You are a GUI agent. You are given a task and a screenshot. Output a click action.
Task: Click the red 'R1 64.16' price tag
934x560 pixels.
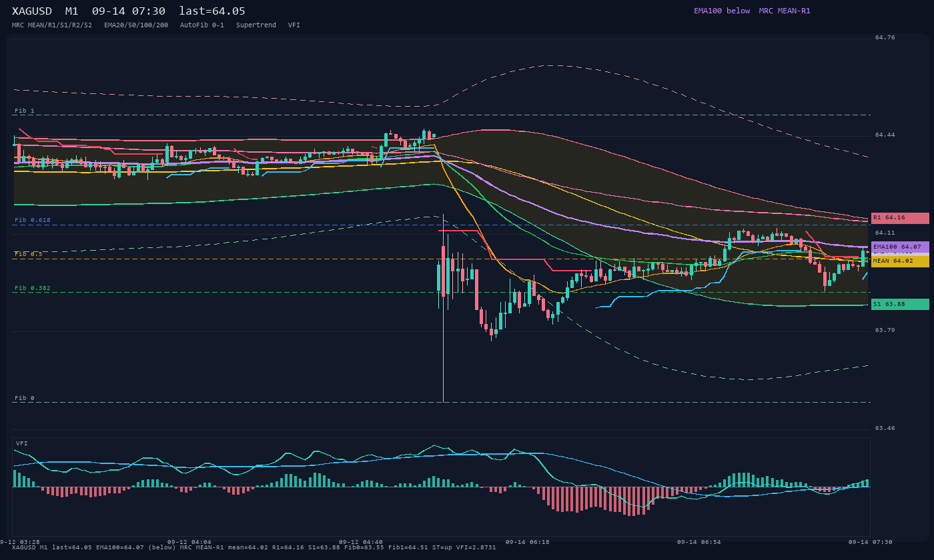coord(900,218)
